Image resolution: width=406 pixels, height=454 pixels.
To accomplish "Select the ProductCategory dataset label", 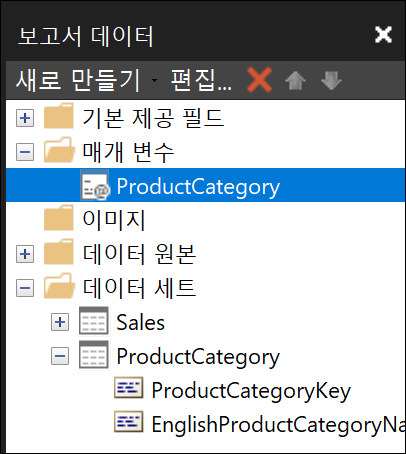I will (x=198, y=357).
